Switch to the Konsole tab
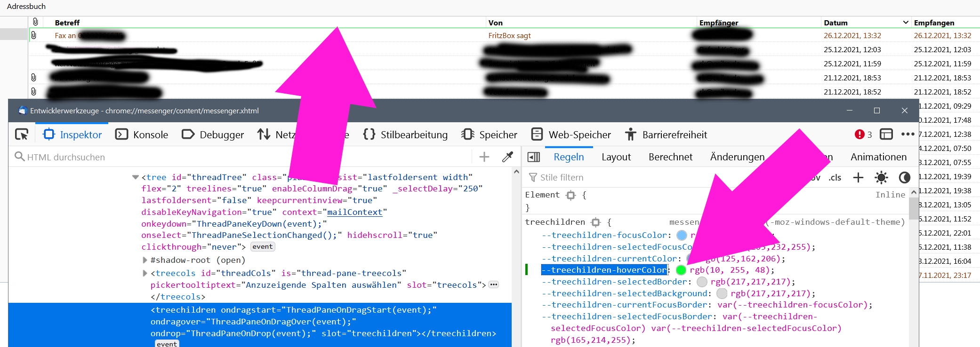This screenshot has height=347, width=980. 142,135
